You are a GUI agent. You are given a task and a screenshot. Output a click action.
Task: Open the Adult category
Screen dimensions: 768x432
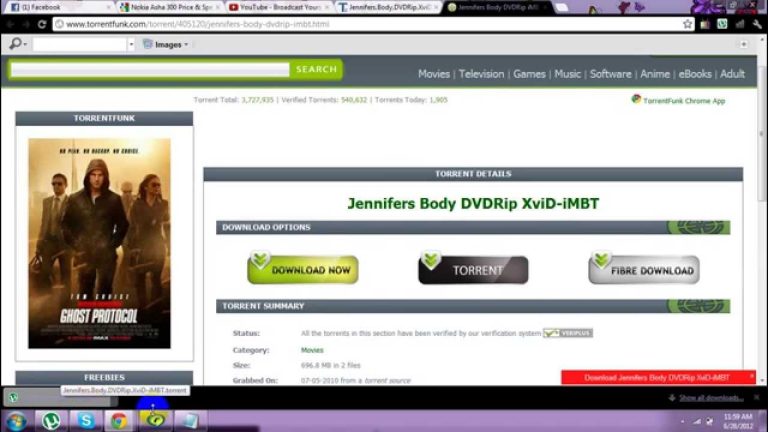pos(732,74)
